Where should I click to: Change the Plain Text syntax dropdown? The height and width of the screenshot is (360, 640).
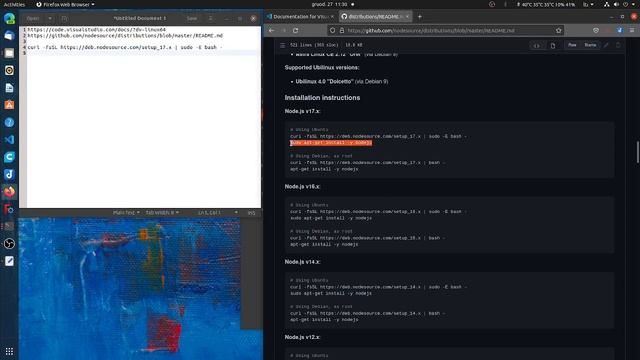pos(126,213)
